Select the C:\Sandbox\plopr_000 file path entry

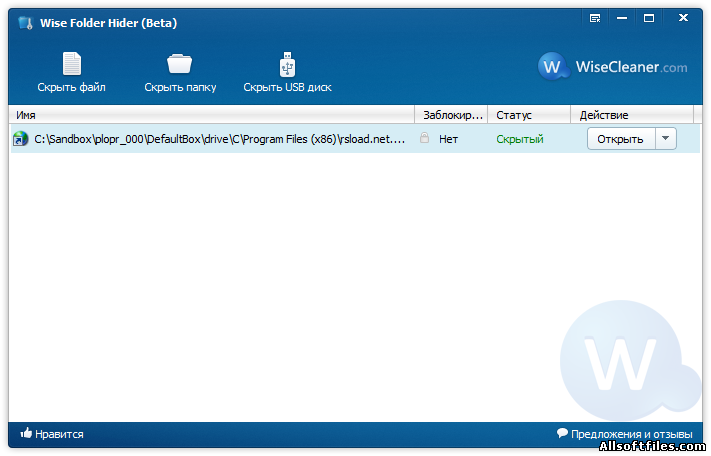[x=219, y=139]
